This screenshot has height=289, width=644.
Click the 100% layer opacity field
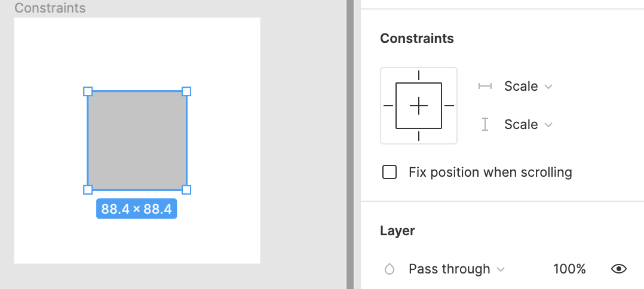point(569,269)
